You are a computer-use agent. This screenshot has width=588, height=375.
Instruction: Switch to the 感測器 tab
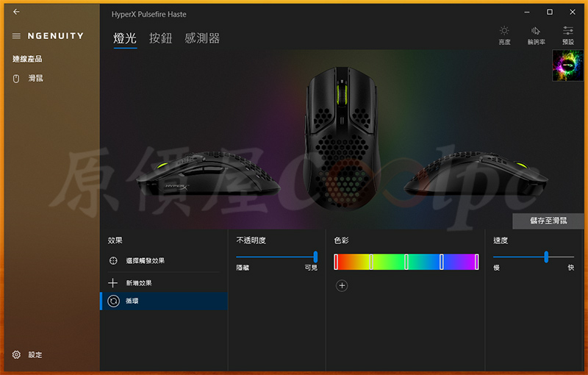202,38
